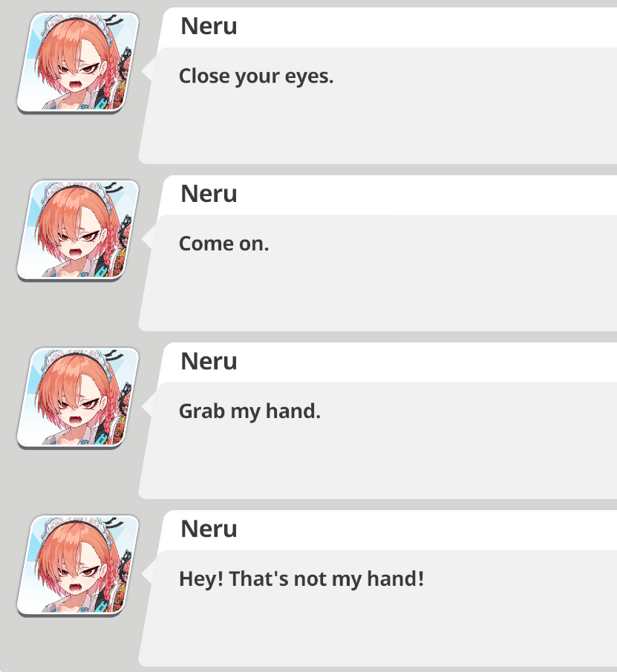617x672 pixels.
Task: Click the "Come on." message text
Action: point(223,244)
